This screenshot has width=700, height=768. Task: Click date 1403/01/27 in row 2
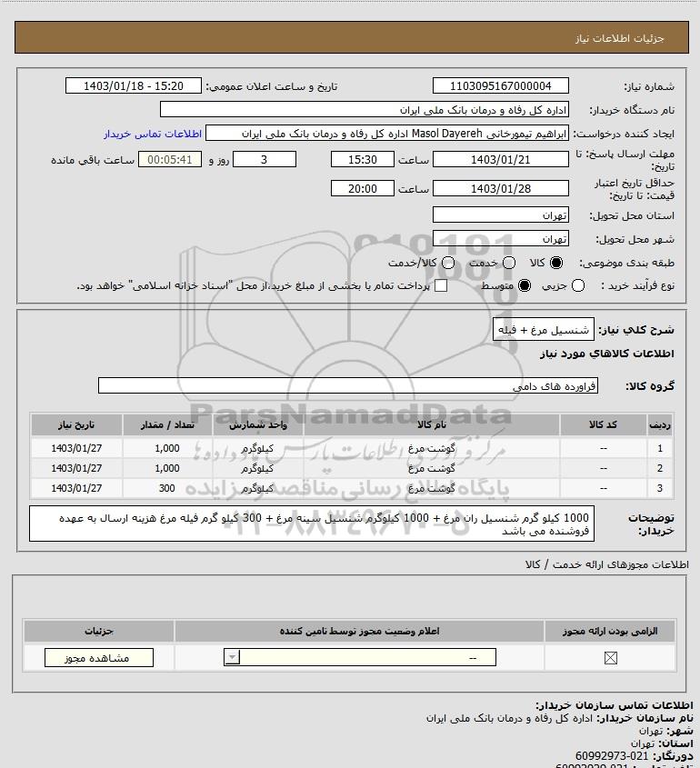tap(76, 468)
